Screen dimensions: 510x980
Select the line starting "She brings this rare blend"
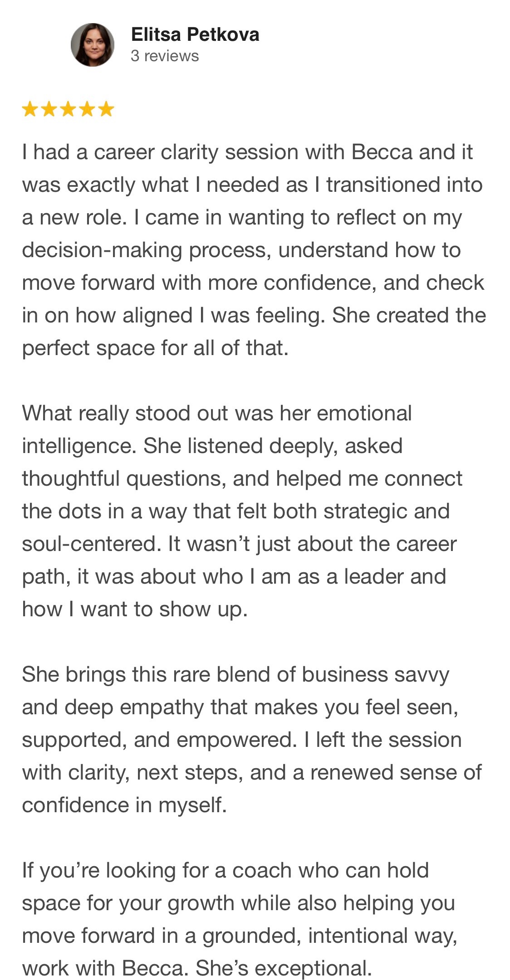click(235, 674)
